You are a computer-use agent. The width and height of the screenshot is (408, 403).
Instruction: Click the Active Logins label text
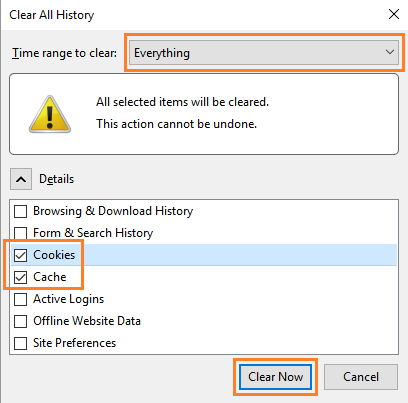[69, 299]
